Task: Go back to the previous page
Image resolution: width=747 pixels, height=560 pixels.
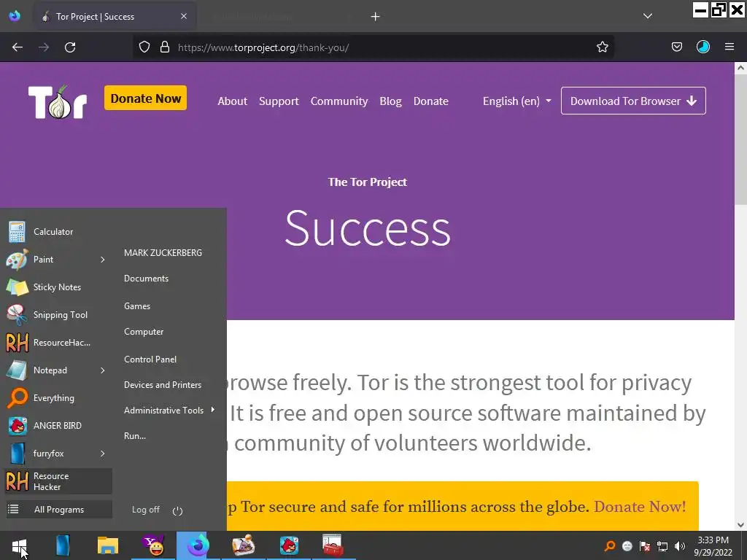Action: click(18, 47)
